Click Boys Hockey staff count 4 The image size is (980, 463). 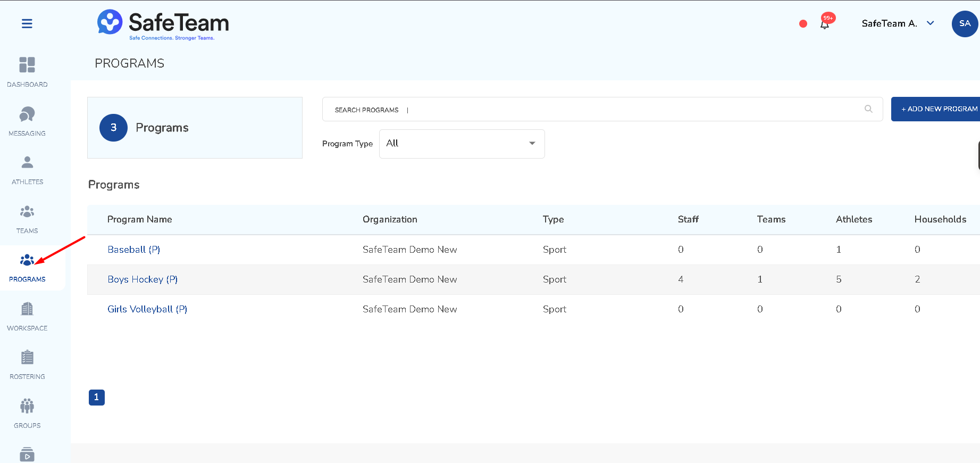click(681, 279)
